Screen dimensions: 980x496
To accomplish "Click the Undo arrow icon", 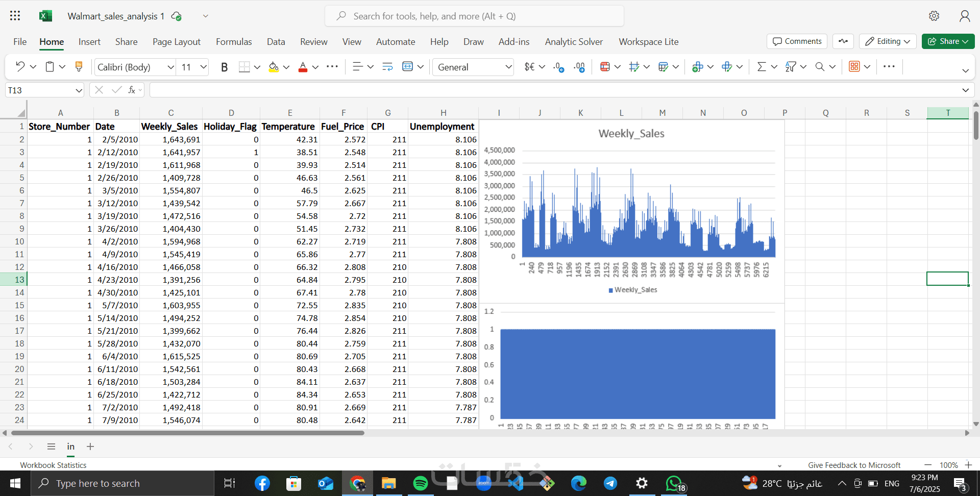I will click(x=20, y=67).
